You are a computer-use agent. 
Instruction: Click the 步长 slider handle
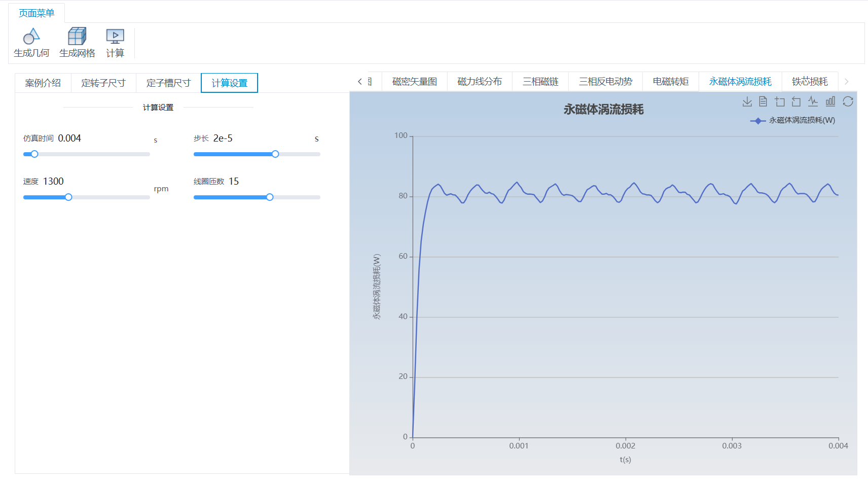[275, 154]
